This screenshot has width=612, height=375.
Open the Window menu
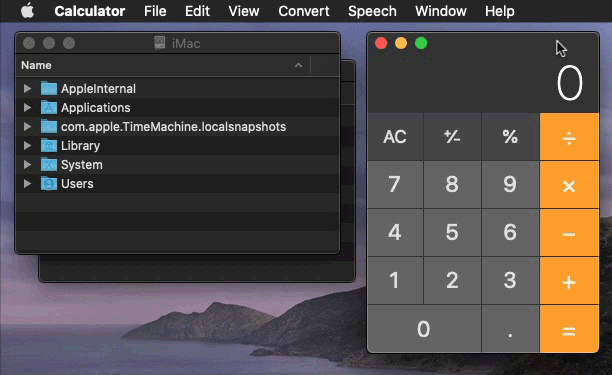441,11
